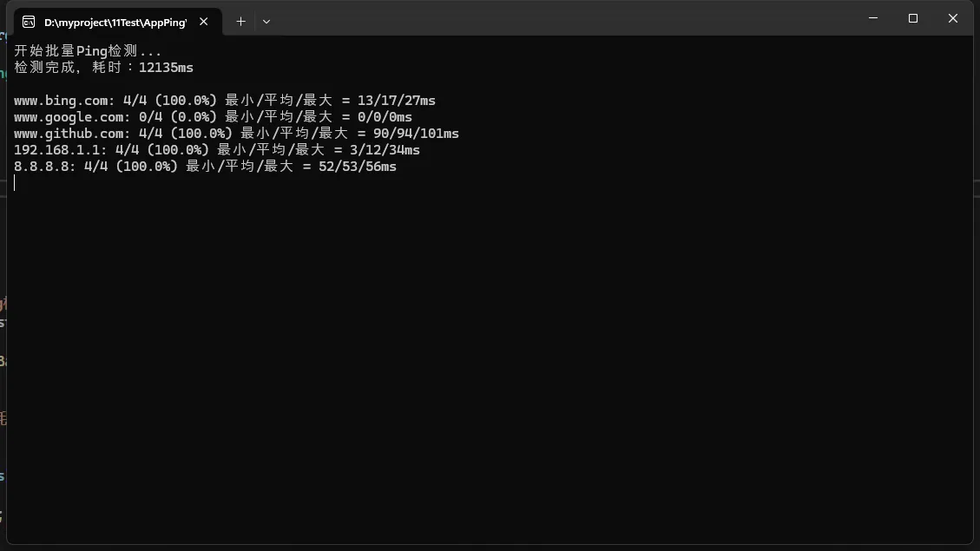Image resolution: width=980 pixels, height=551 pixels.
Task: Close the terminal window
Action: tap(952, 18)
